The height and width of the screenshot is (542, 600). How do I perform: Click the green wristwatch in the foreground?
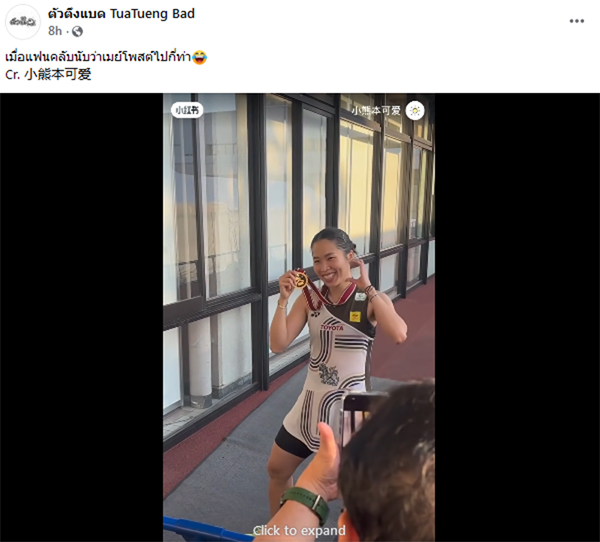pos(310,505)
